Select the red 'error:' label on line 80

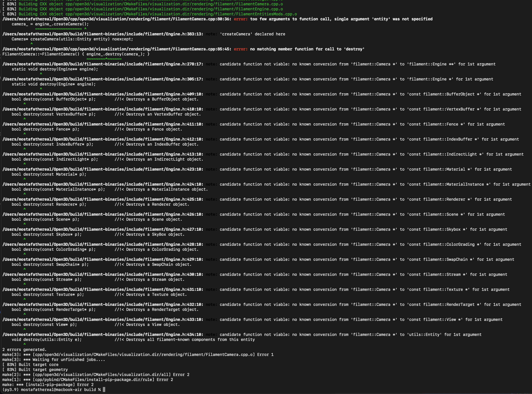coord(240,19)
